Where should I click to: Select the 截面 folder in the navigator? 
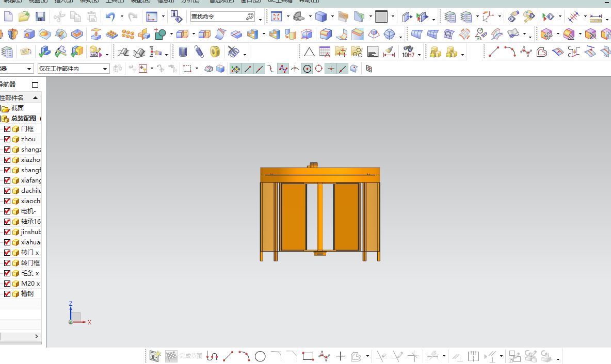pyautogui.click(x=18, y=108)
